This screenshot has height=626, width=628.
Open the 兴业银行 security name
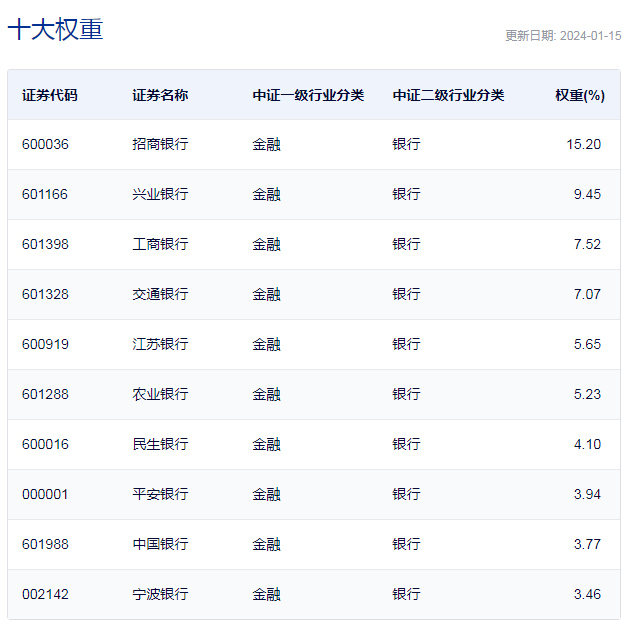click(x=160, y=194)
